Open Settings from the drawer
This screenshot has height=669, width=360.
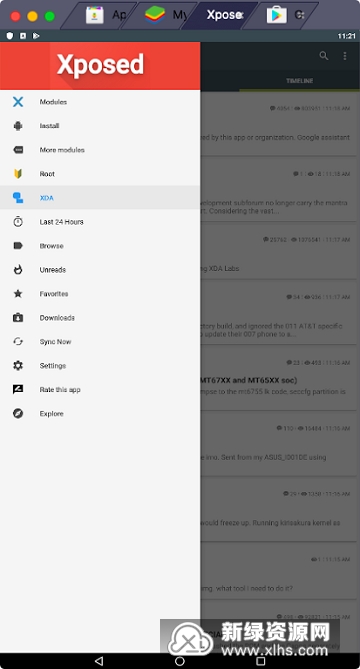[100, 366]
